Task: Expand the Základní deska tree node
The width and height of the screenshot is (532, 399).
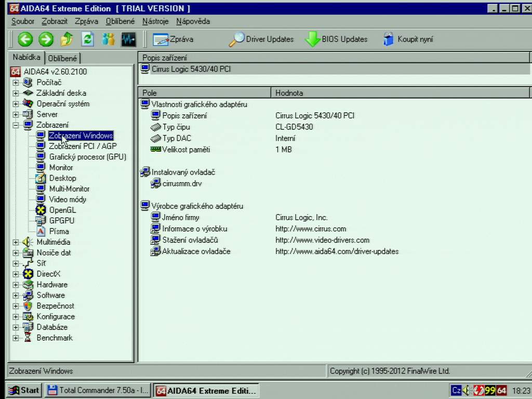Action: click(16, 93)
